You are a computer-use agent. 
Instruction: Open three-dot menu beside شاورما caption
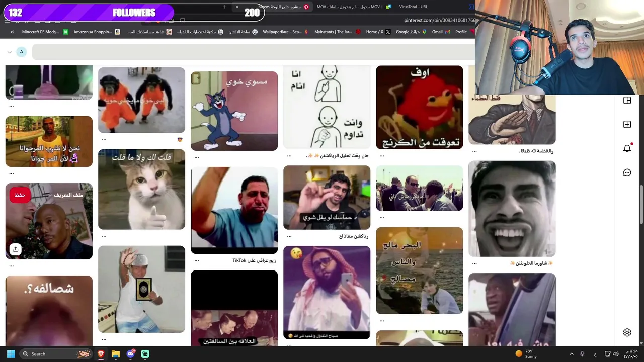[x=474, y=263]
